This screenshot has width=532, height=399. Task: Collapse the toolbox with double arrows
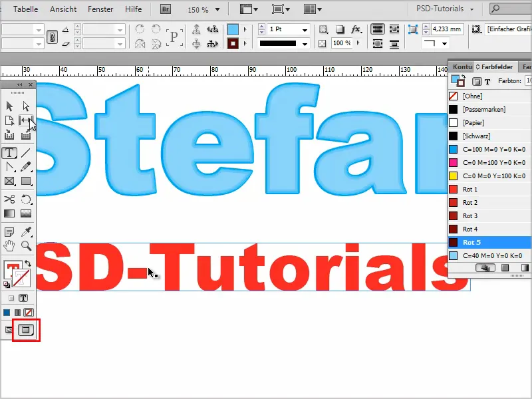20,85
